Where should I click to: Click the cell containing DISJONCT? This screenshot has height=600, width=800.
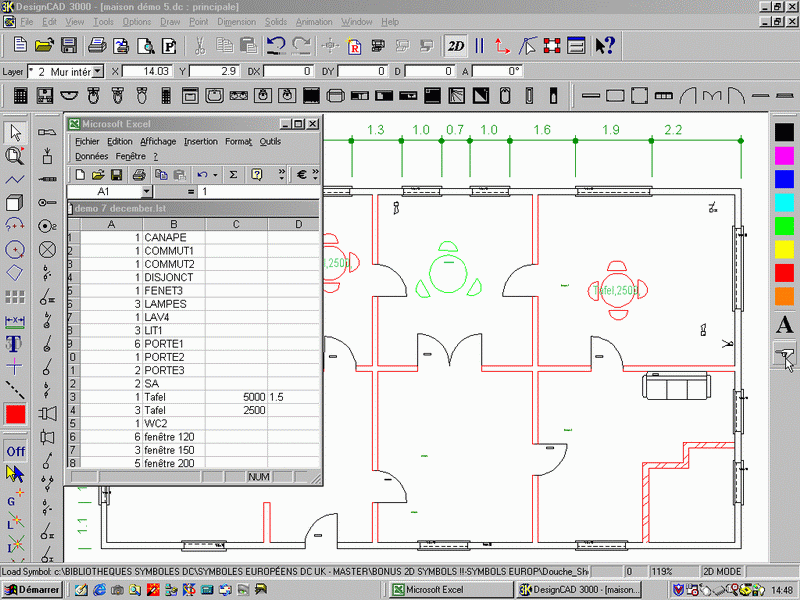(174, 277)
